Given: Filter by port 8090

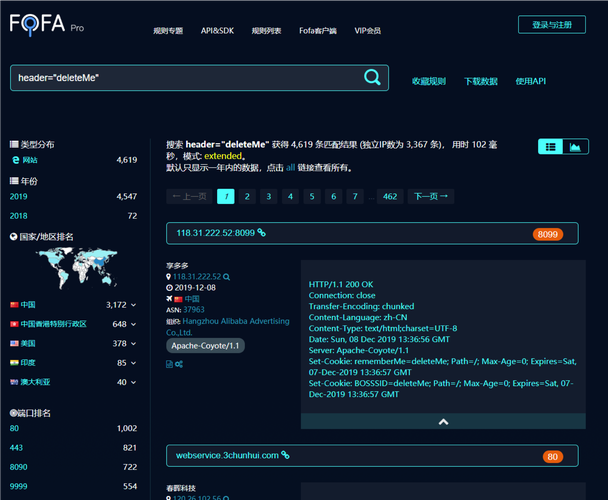Looking at the screenshot, I should pos(19,467).
